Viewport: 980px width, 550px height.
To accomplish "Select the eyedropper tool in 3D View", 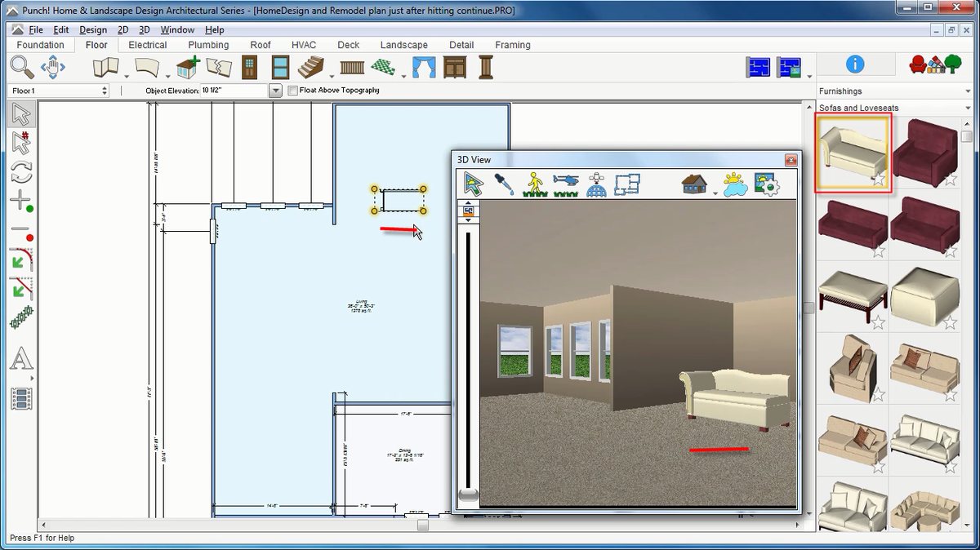I will 504,184.
